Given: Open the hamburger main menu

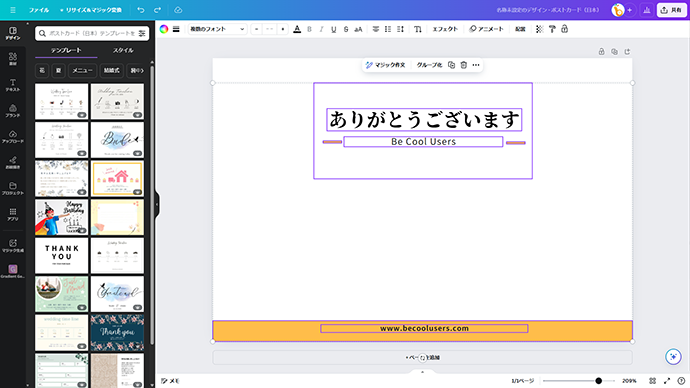Looking at the screenshot, I should [13, 10].
